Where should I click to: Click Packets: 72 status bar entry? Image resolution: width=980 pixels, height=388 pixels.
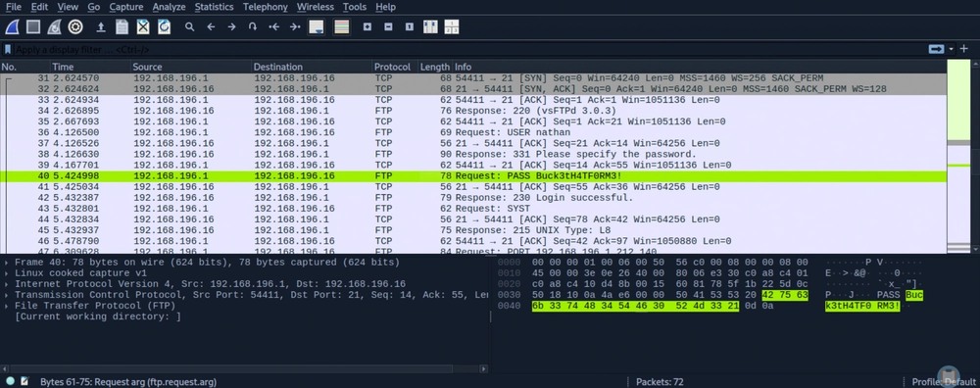click(x=660, y=382)
